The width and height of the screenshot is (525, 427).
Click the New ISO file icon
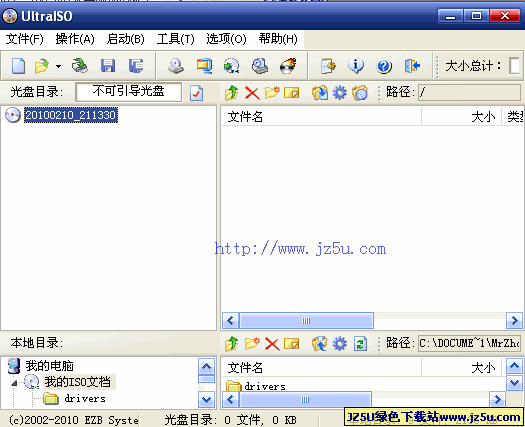pos(18,66)
